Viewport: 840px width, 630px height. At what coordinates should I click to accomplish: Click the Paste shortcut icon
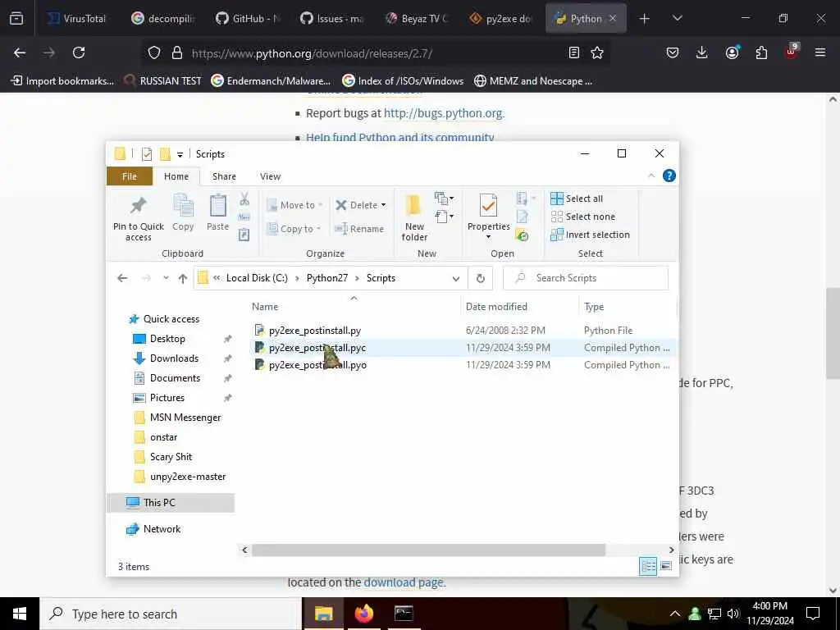pos(244,235)
